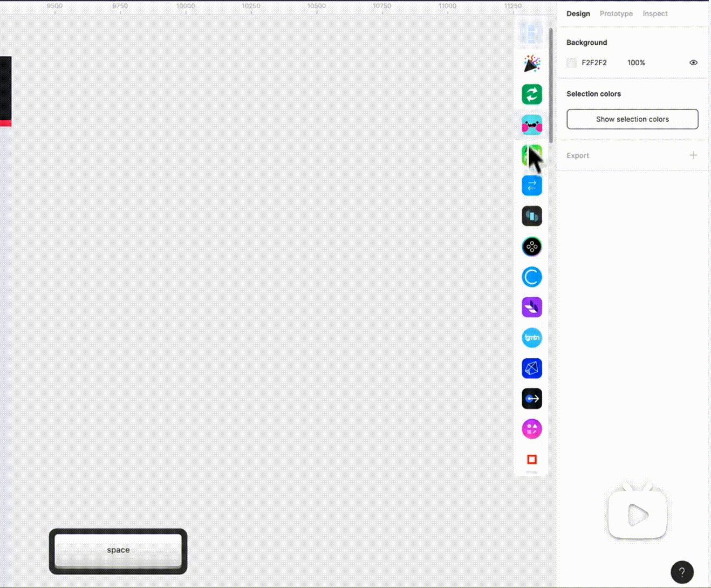Click the background color swatch

pyautogui.click(x=572, y=63)
